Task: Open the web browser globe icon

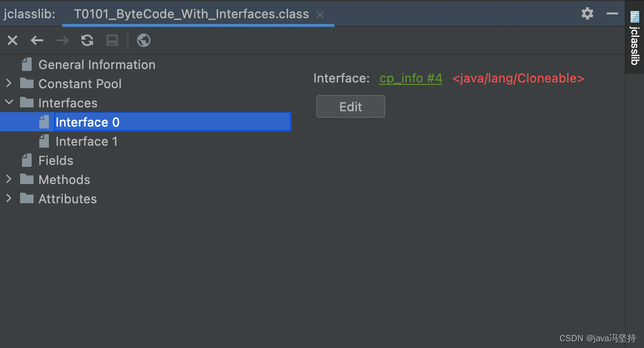Action: pos(144,40)
